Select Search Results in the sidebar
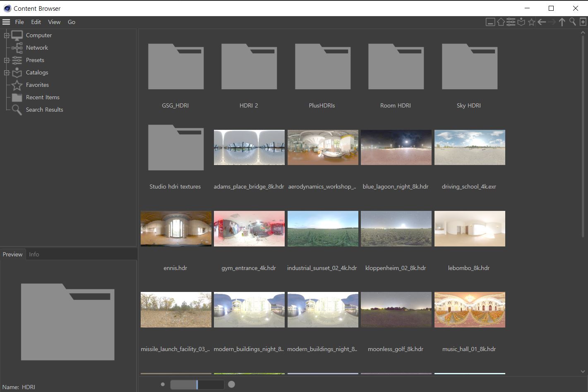Image resolution: width=588 pixels, height=392 pixels. pyautogui.click(x=44, y=110)
